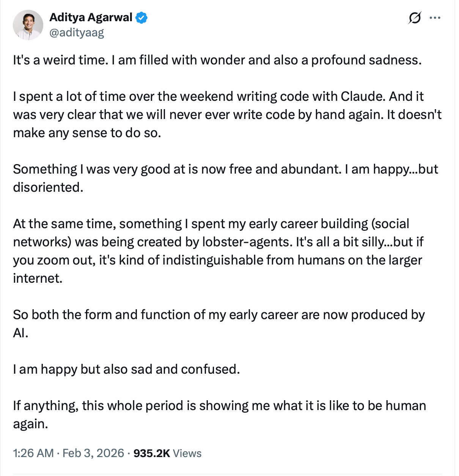Image resolution: width=459 pixels, height=476 pixels.
Task: Open the three-dot more options menu
Action: (435, 18)
